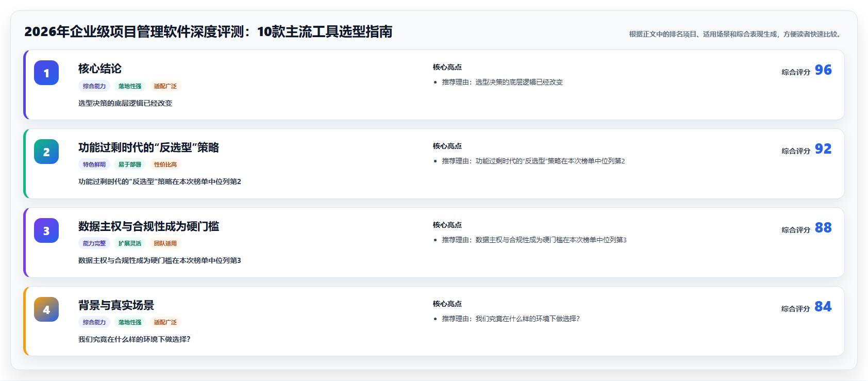Screen dimensions: 868x381
Task: Click the score 84 value
Action: coord(823,307)
